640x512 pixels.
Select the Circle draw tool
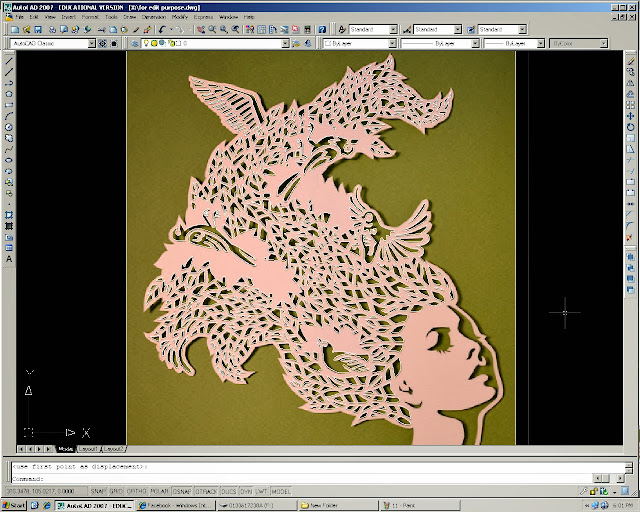(9, 127)
